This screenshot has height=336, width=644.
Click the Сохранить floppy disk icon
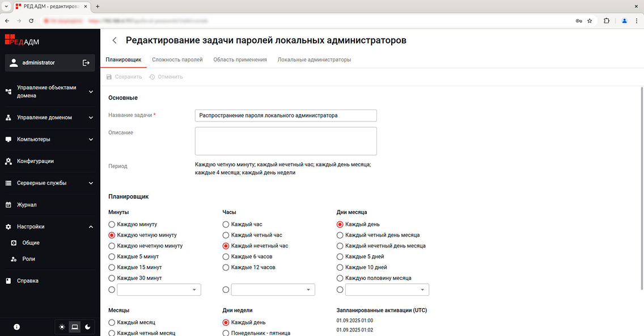pyautogui.click(x=109, y=77)
